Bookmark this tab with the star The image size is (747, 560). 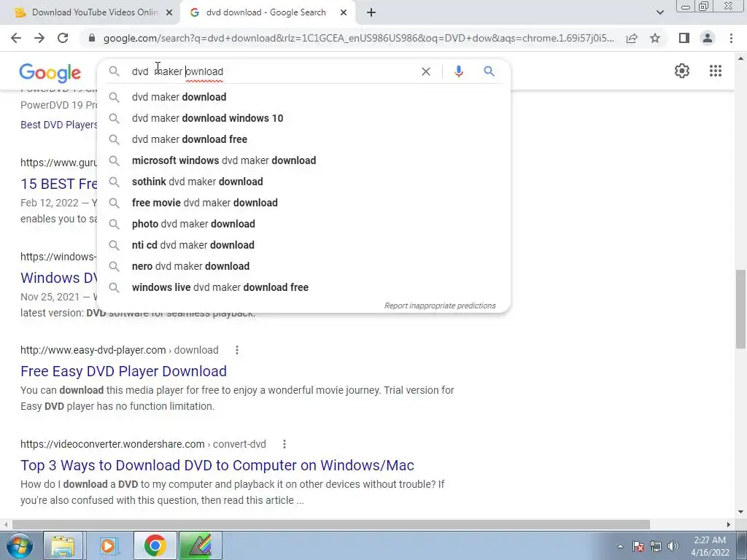[655, 38]
